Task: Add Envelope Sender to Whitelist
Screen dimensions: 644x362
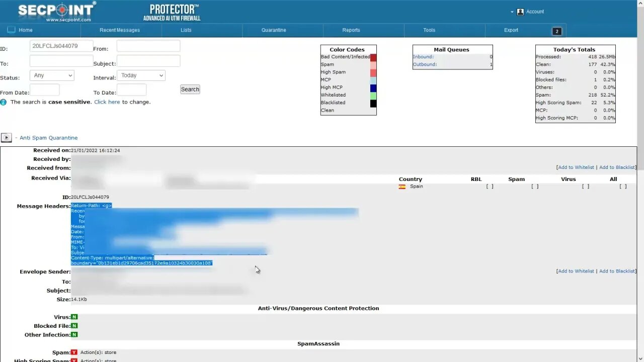Action: [x=576, y=271]
